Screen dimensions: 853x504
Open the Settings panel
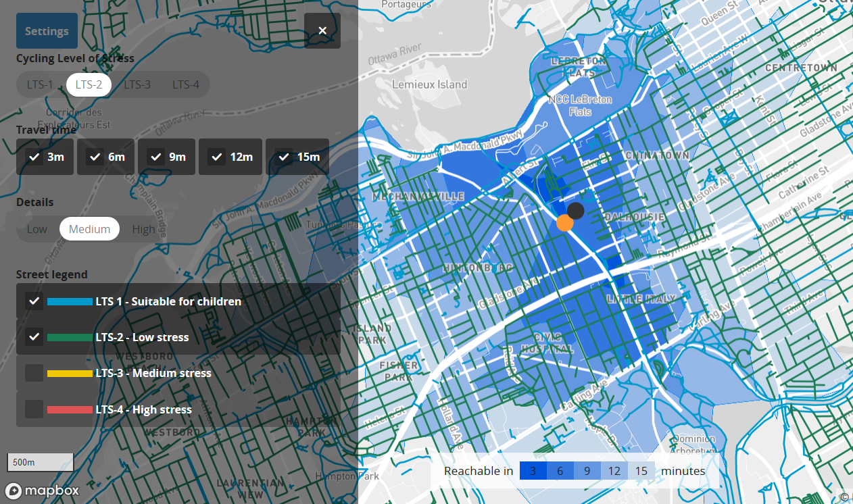point(47,30)
